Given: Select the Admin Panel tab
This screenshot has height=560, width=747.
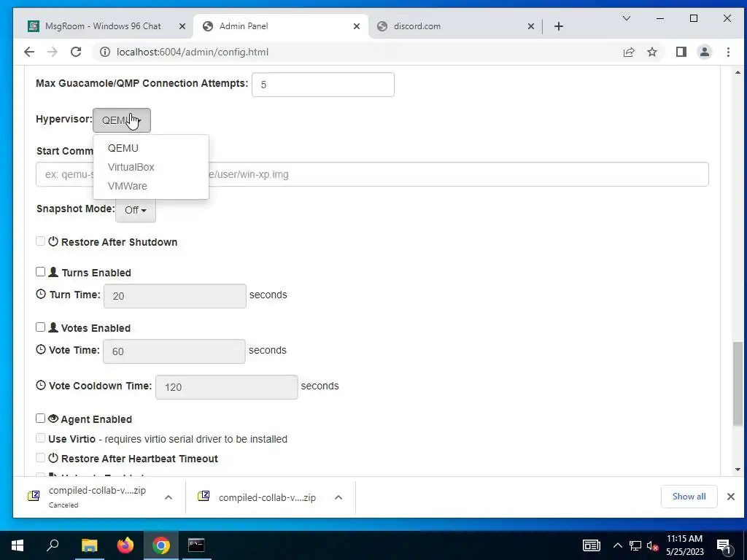Looking at the screenshot, I should pyautogui.click(x=281, y=26).
